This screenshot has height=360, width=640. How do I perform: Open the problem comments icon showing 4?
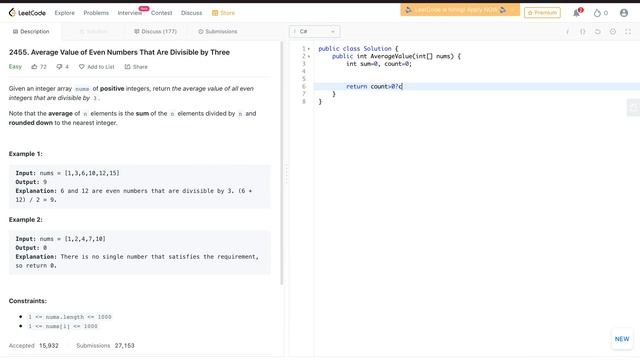pyautogui.click(x=62, y=67)
